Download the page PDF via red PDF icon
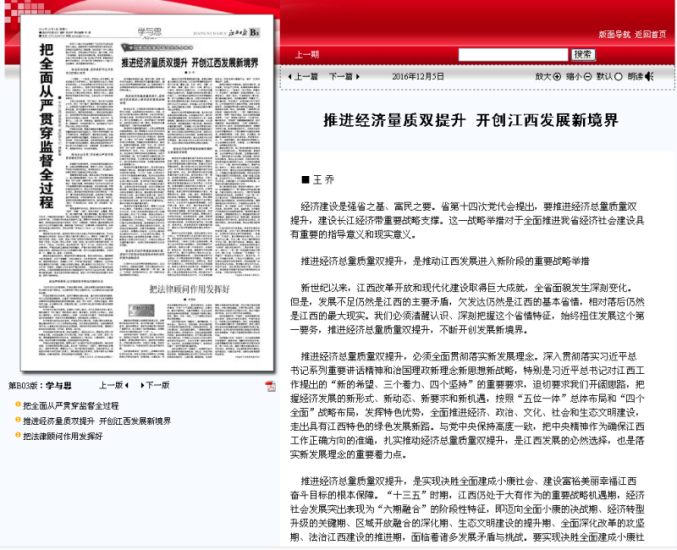 pyautogui.click(x=270, y=385)
